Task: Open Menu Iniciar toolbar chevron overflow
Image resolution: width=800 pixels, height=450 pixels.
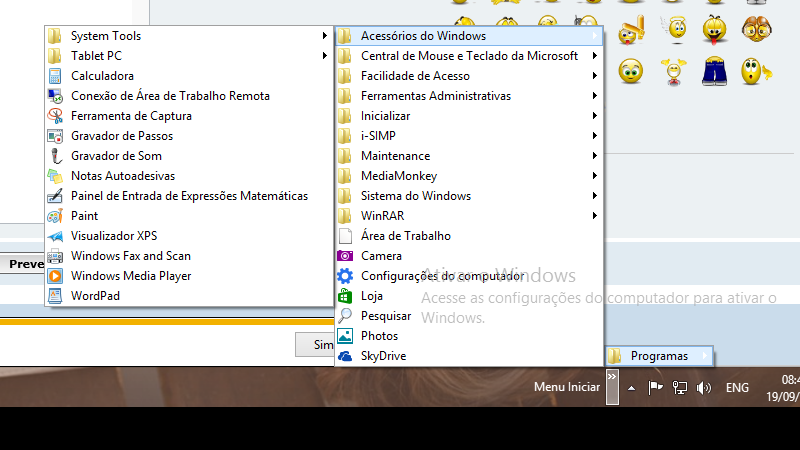Action: [612, 387]
